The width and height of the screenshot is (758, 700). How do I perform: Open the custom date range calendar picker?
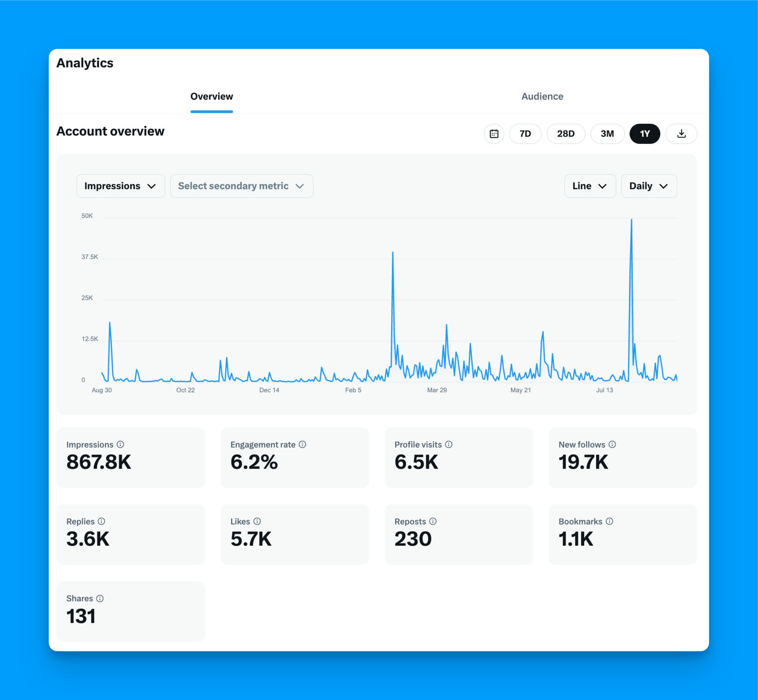click(494, 134)
